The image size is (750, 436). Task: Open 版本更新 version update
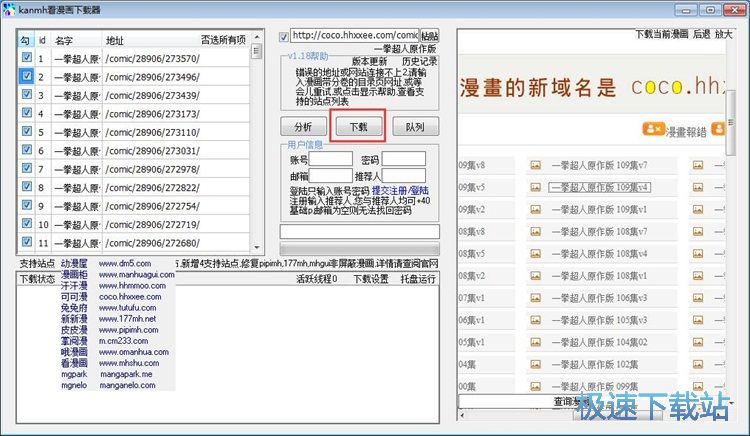(369, 61)
